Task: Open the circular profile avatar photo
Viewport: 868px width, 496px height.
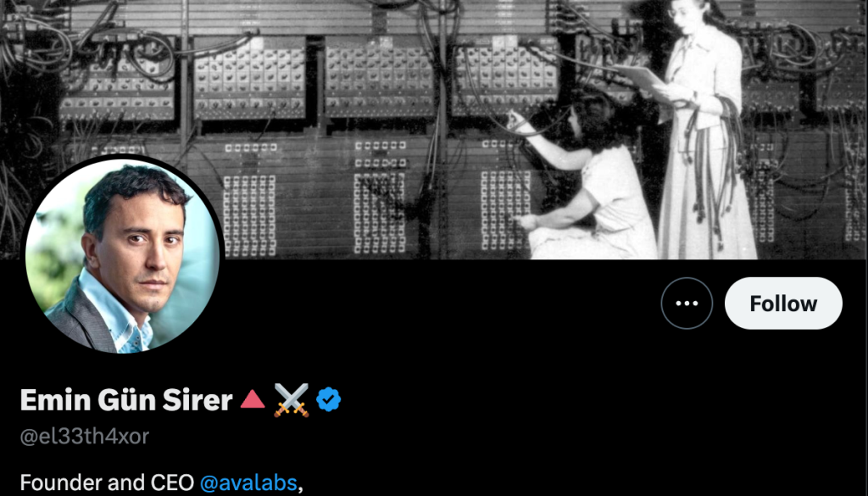Action: pyautogui.click(x=123, y=256)
